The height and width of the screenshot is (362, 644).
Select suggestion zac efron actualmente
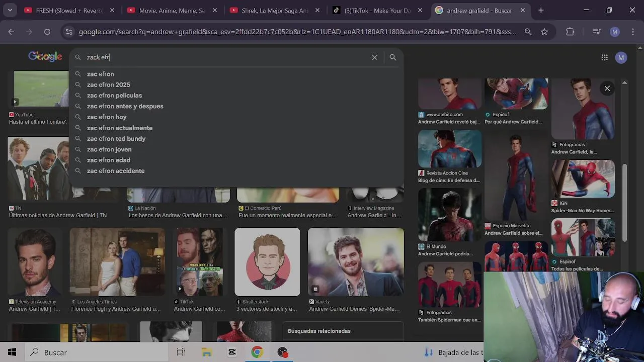coord(236,128)
